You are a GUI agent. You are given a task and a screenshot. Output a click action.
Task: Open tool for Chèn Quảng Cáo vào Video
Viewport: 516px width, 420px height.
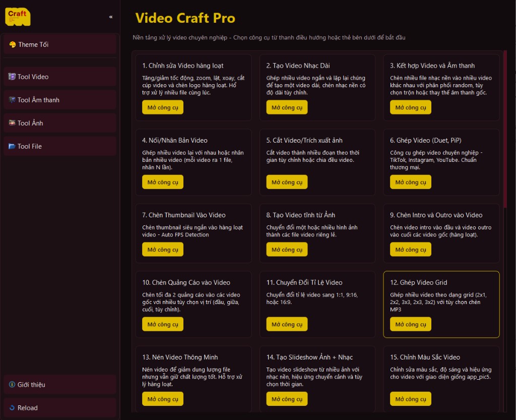[163, 324]
